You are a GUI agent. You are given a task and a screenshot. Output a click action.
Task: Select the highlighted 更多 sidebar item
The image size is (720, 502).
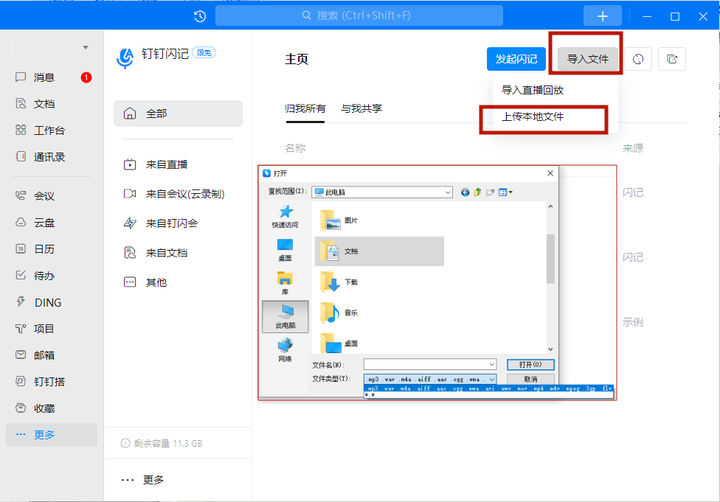51,434
